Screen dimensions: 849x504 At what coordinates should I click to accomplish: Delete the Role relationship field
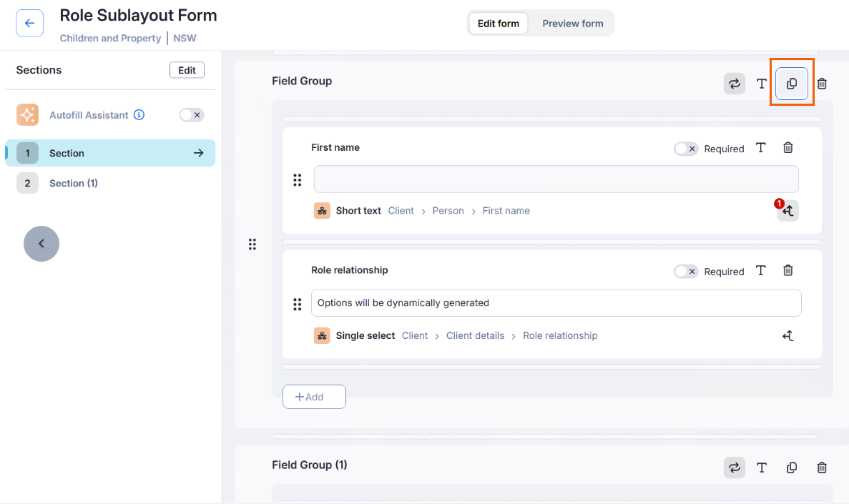[x=787, y=271]
